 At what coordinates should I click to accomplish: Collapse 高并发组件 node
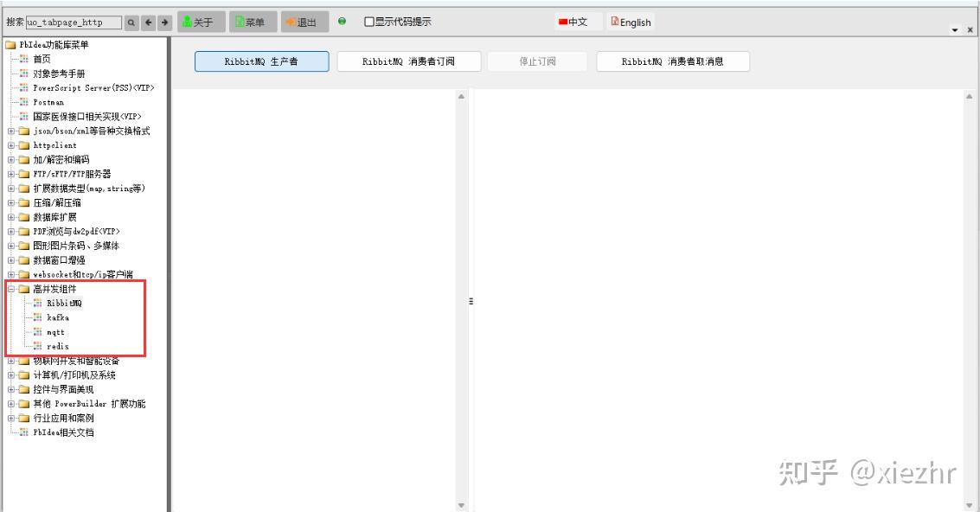coord(10,290)
